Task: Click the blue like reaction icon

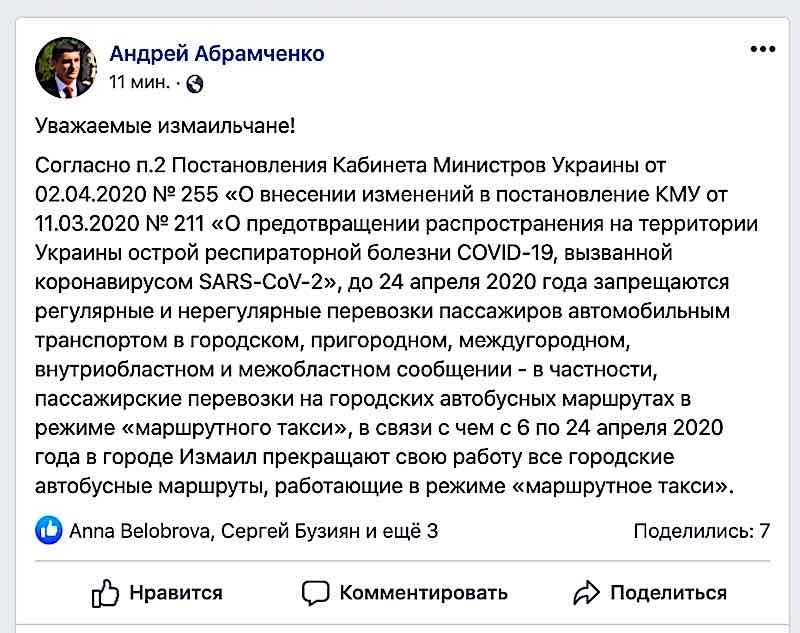Action: (x=49, y=530)
